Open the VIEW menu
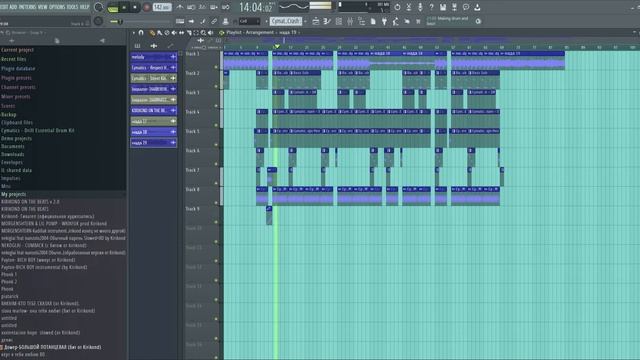This screenshot has height=360, width=640. 43,7
